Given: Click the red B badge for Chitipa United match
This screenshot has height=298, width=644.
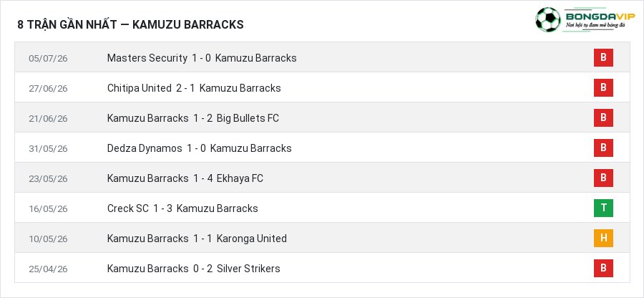Looking at the screenshot, I should pyautogui.click(x=603, y=87).
